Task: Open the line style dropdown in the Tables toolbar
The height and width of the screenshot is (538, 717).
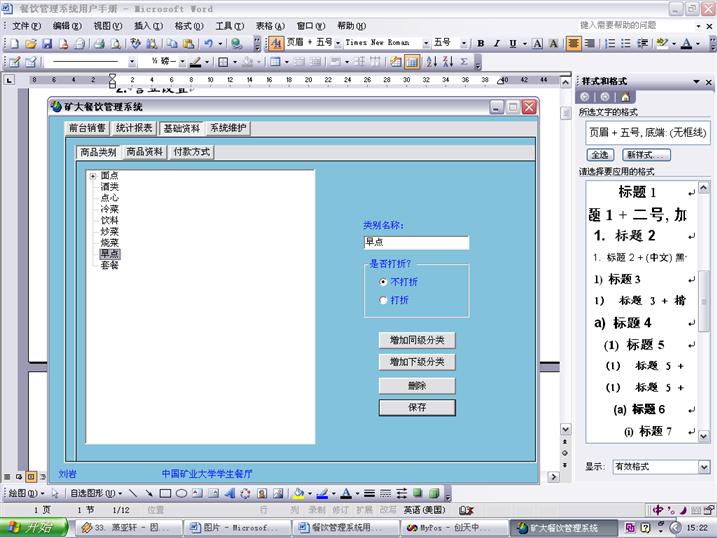Action: click(x=132, y=62)
